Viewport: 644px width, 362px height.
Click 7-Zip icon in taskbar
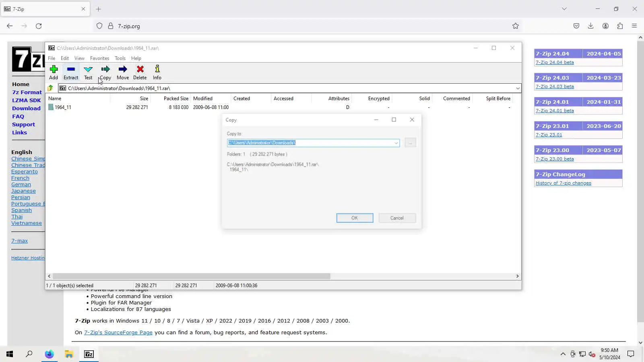(89, 354)
